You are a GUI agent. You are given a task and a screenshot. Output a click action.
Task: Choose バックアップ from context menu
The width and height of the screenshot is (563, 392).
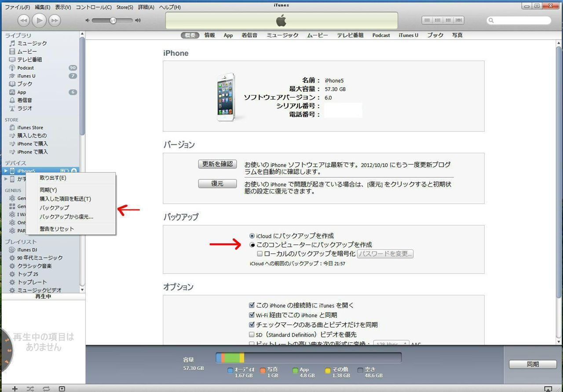click(71, 208)
